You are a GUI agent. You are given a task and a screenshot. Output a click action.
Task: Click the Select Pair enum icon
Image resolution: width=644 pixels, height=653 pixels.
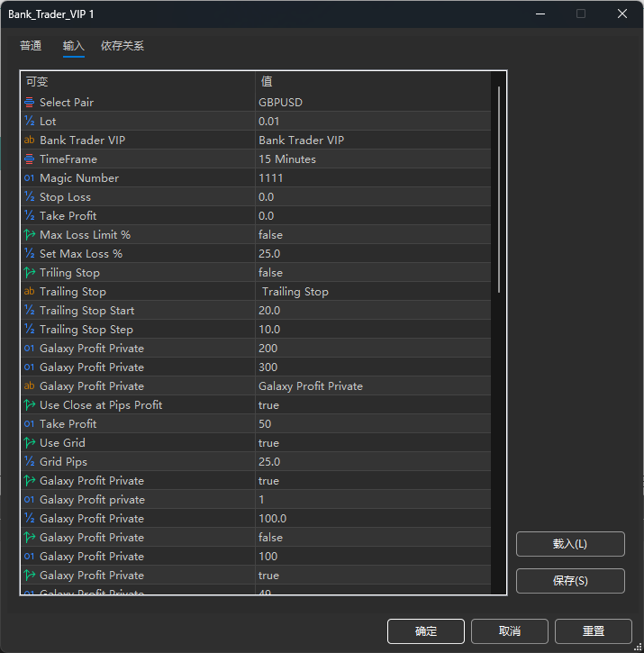29,103
